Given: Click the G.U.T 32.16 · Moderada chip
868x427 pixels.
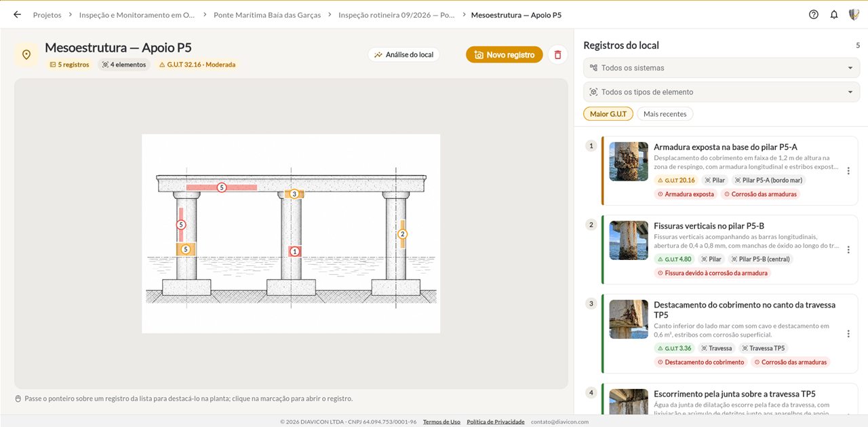Looking at the screenshot, I should tap(197, 64).
